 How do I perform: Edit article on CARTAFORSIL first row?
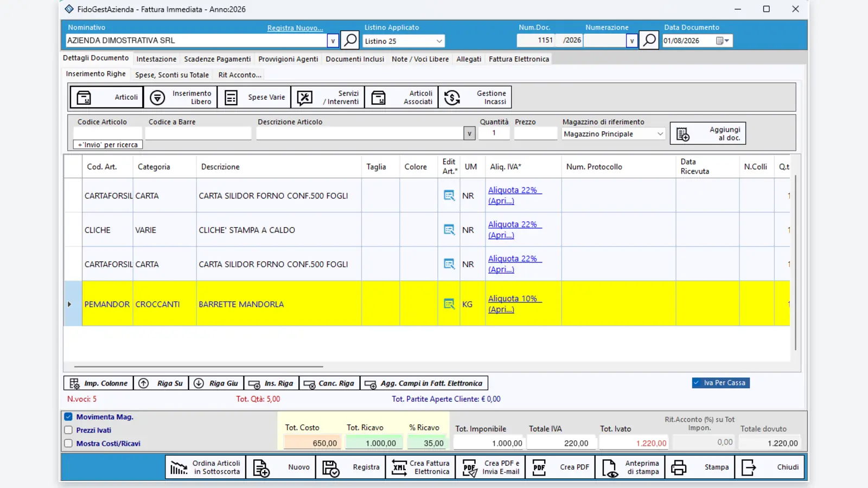click(449, 196)
